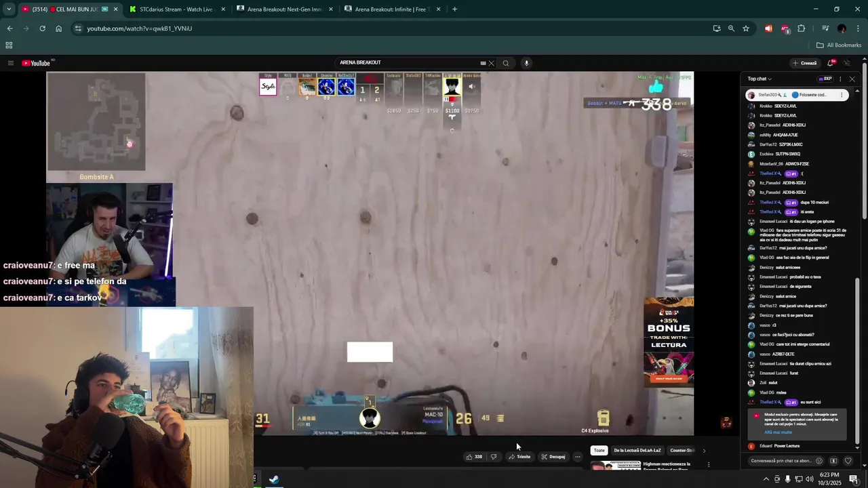Go to YouTube home via logo
The height and width of the screenshot is (488, 868).
coord(36,63)
